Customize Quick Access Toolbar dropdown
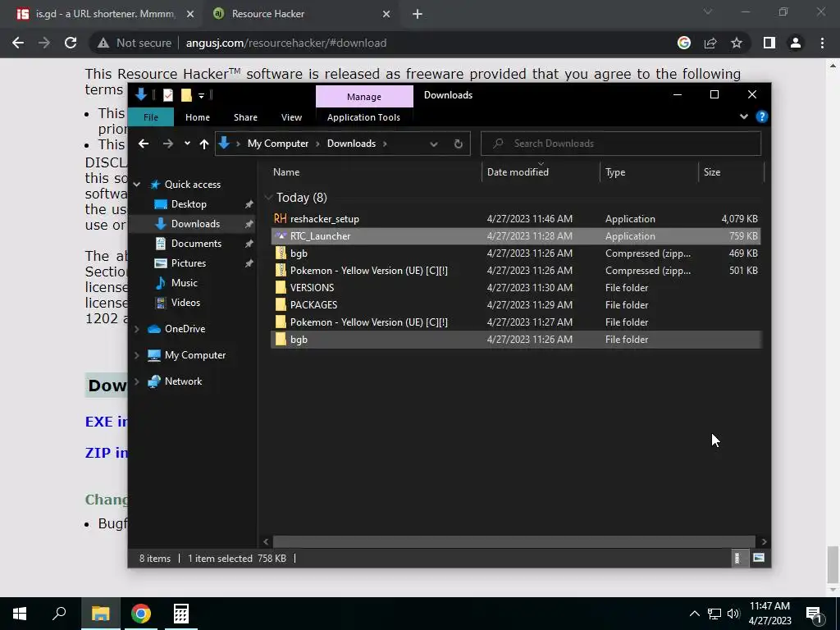Image resolution: width=840 pixels, height=630 pixels. coord(202,96)
